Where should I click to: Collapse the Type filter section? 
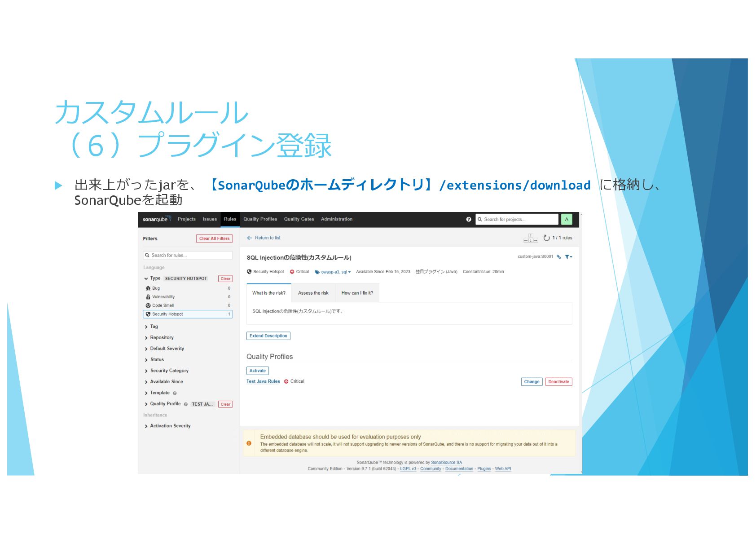152,279
